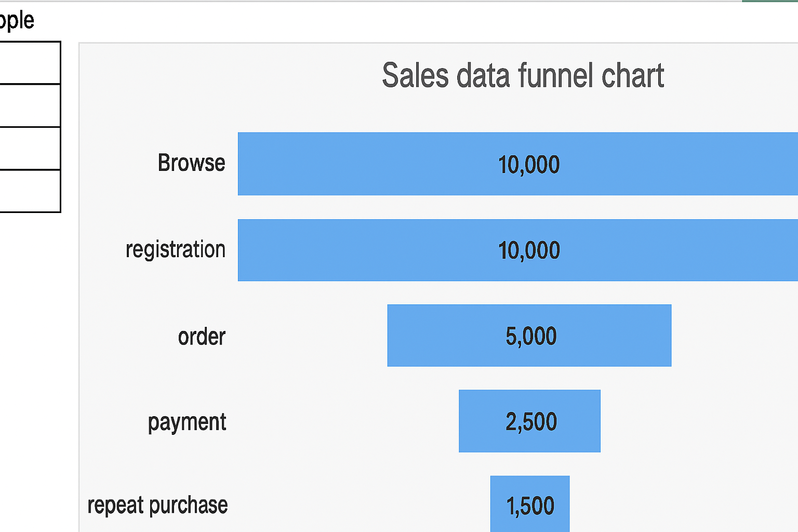Select the first bordered table cell

pyautogui.click(x=29, y=63)
